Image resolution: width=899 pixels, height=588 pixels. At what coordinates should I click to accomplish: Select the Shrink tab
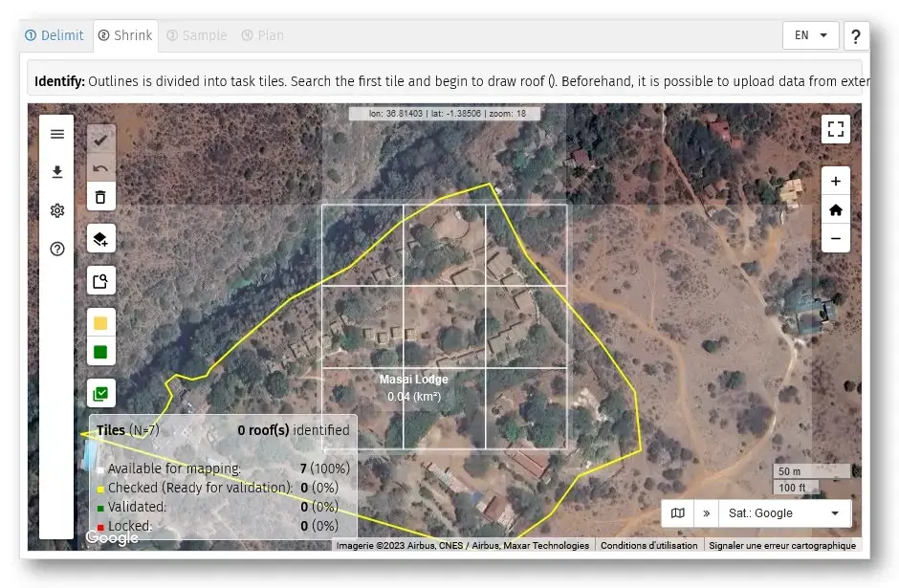click(x=125, y=35)
